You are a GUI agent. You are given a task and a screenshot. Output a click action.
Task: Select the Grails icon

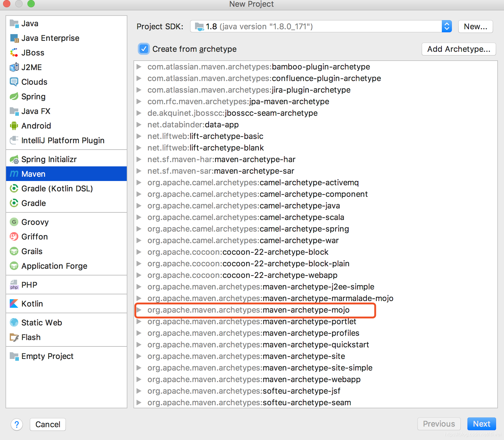click(14, 251)
